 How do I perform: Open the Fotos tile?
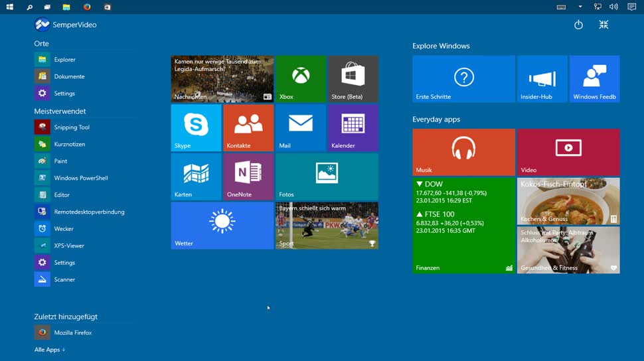click(327, 177)
